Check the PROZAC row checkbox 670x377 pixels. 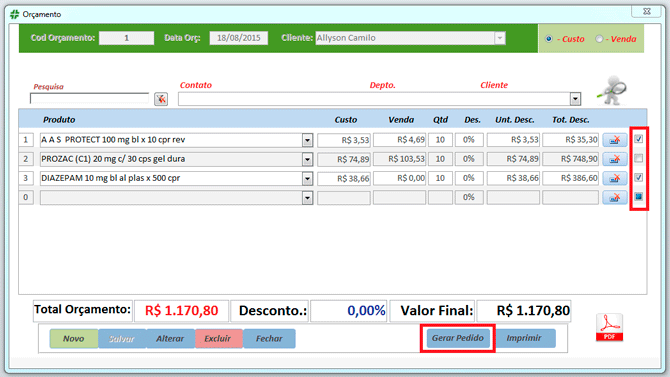tap(639, 159)
